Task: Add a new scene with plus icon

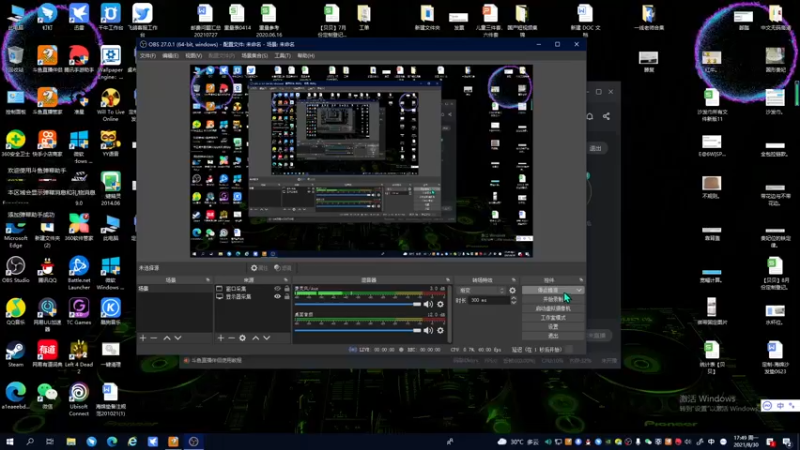Action: tap(143, 338)
